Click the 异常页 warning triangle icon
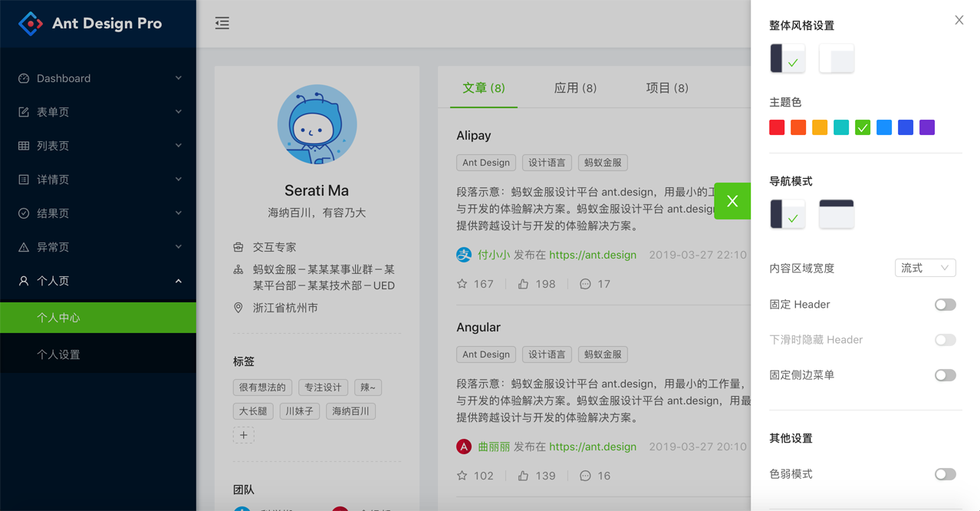 tap(24, 247)
